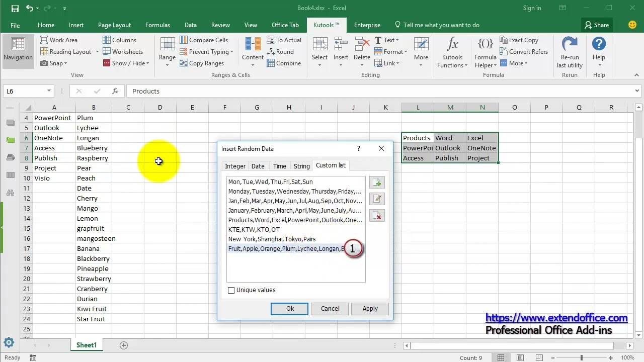This screenshot has height=362, width=644.
Task: Open the Name Box dropdown arrow
Action: click(49, 91)
